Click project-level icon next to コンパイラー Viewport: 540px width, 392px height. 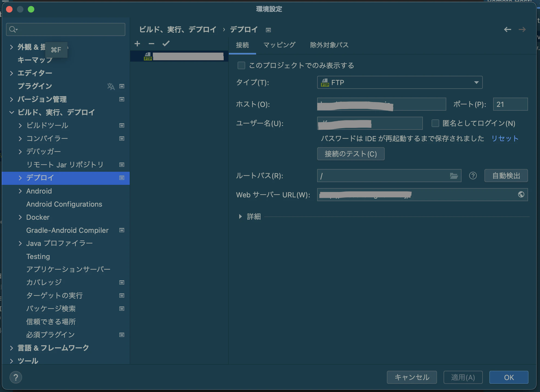(122, 139)
